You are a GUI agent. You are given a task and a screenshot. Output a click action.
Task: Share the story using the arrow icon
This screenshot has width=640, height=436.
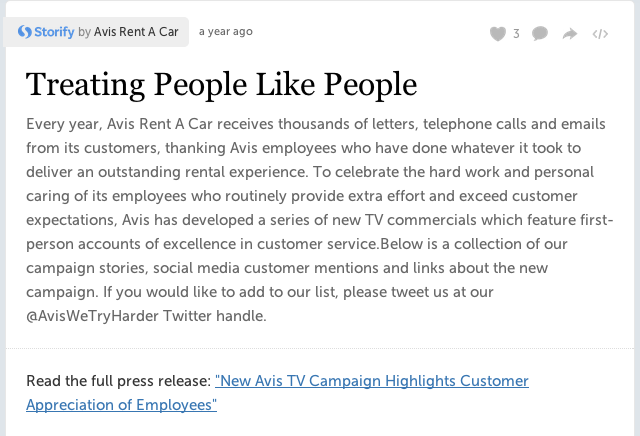tap(570, 33)
